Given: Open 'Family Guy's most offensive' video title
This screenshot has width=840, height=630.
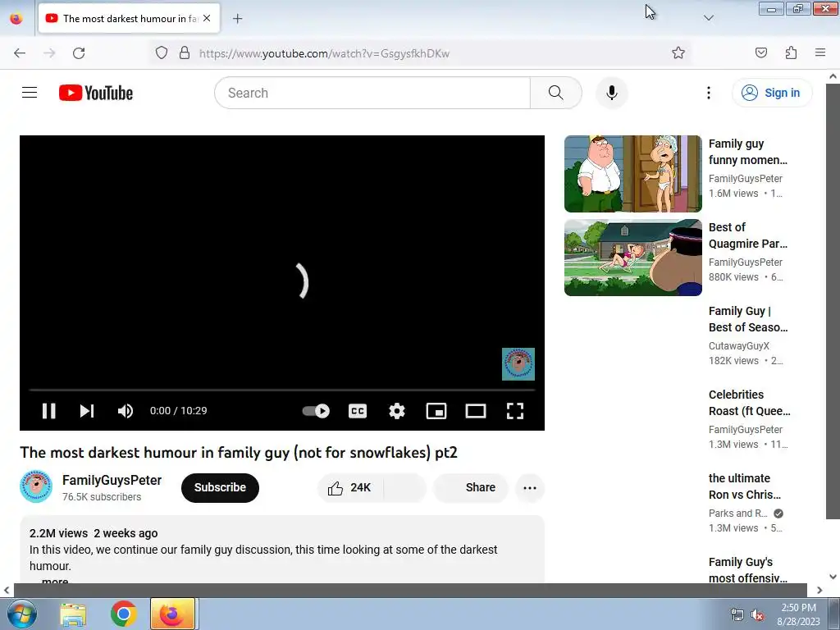Looking at the screenshot, I should coord(748,570).
